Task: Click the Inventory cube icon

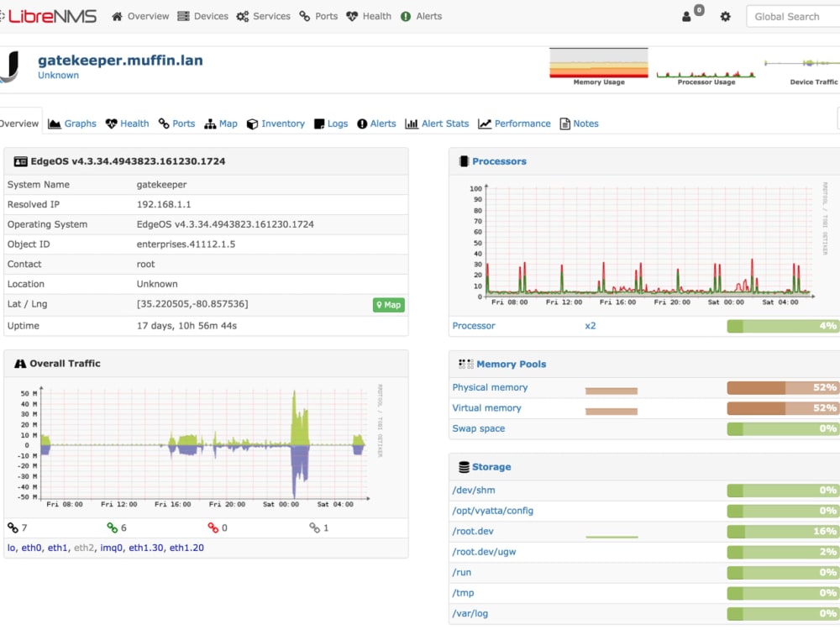Action: [x=252, y=124]
